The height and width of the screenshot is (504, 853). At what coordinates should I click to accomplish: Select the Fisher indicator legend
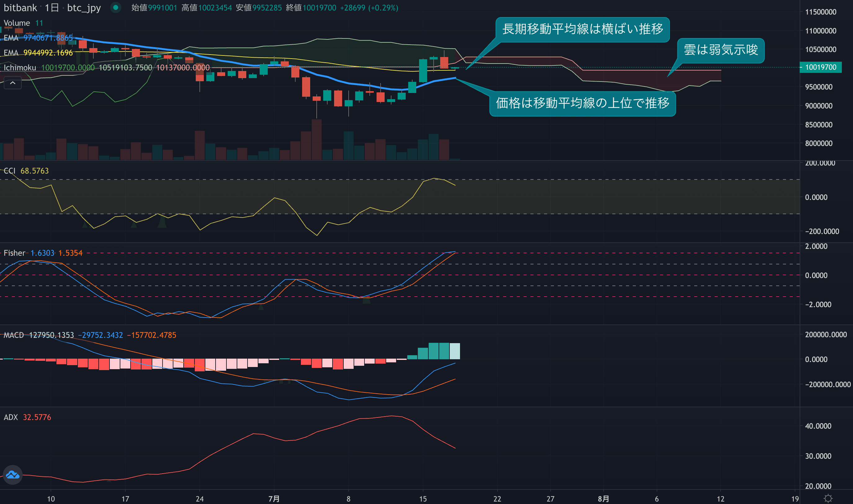(x=14, y=253)
